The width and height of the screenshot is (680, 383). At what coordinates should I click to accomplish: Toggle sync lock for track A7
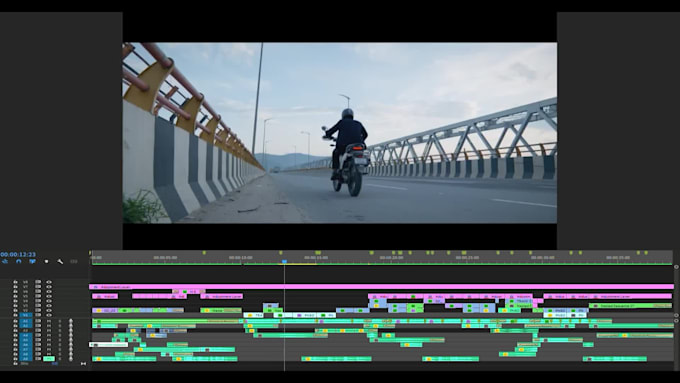38,349
